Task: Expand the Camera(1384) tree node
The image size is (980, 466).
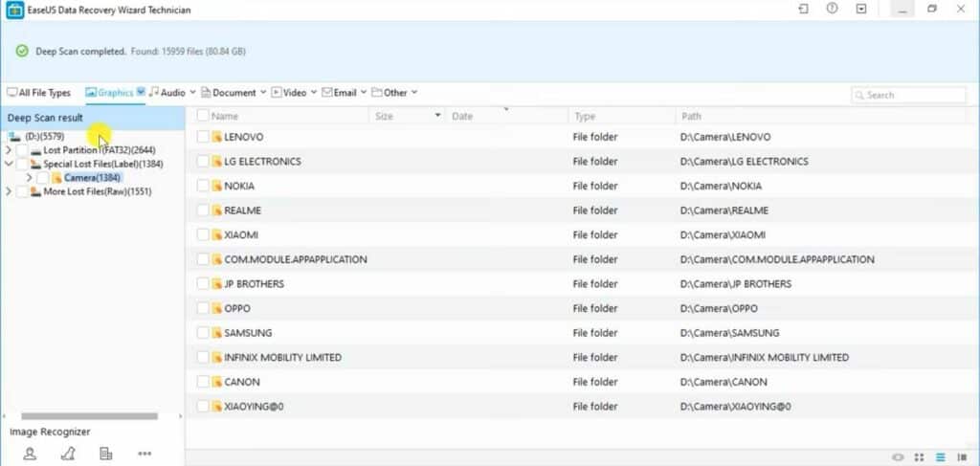Action: [x=29, y=178]
